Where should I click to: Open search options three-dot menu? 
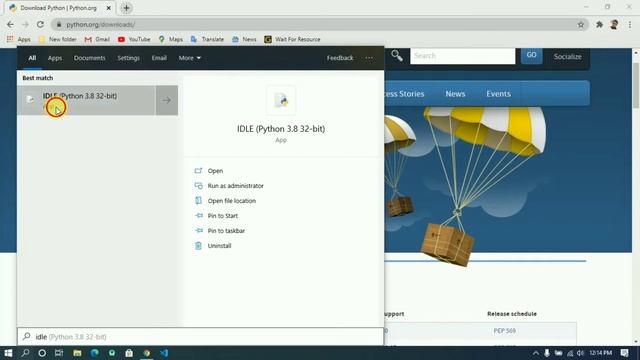point(369,58)
